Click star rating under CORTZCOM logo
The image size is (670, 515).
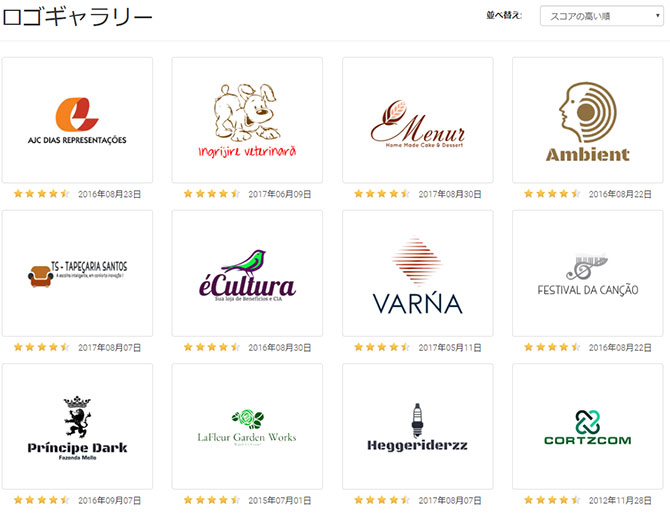click(x=552, y=500)
